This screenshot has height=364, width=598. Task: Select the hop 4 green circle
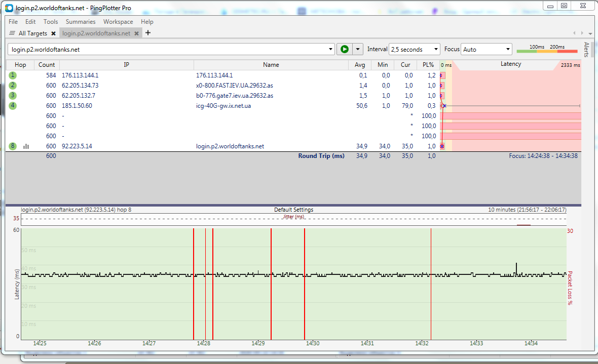(13, 106)
